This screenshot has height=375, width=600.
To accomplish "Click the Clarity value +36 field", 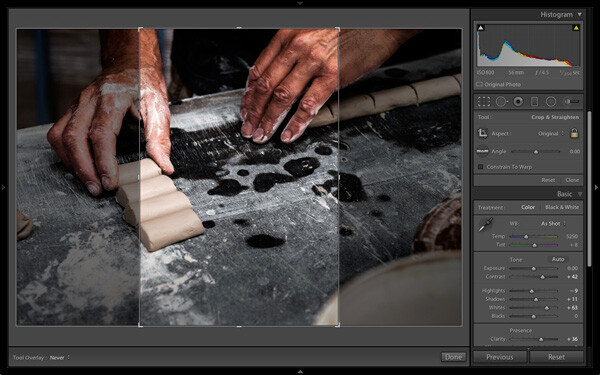I will [572, 339].
